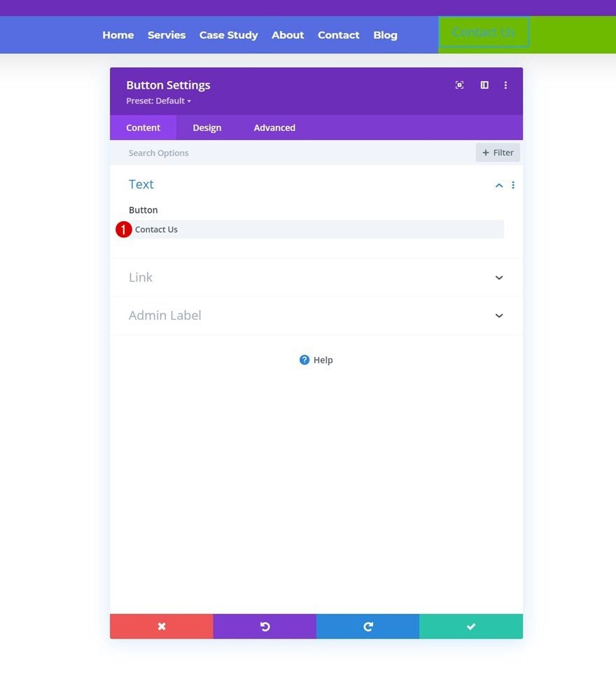
Task: Click the Filter button
Action: 498,153
